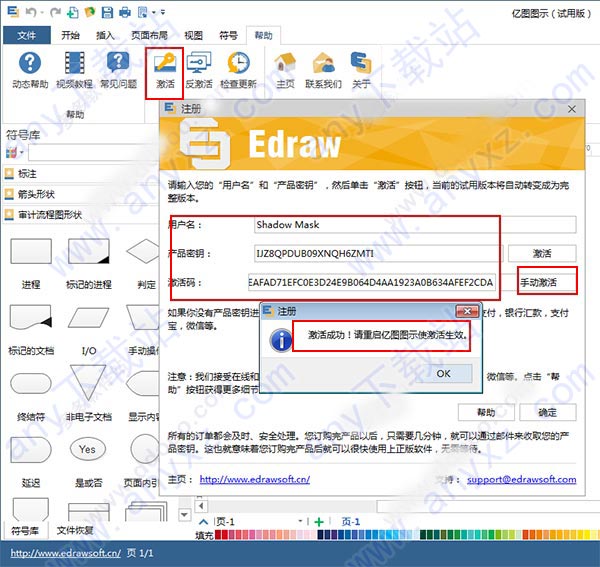Click the 手动激活 manual activate button

coord(547,282)
